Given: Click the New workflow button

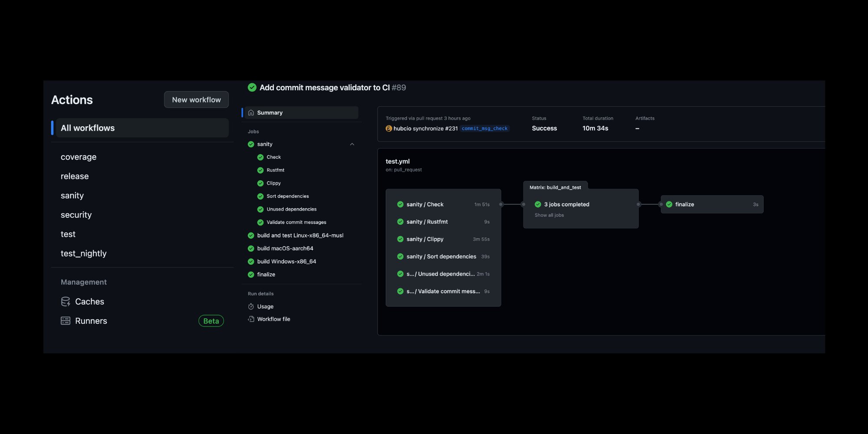Looking at the screenshot, I should (x=196, y=100).
